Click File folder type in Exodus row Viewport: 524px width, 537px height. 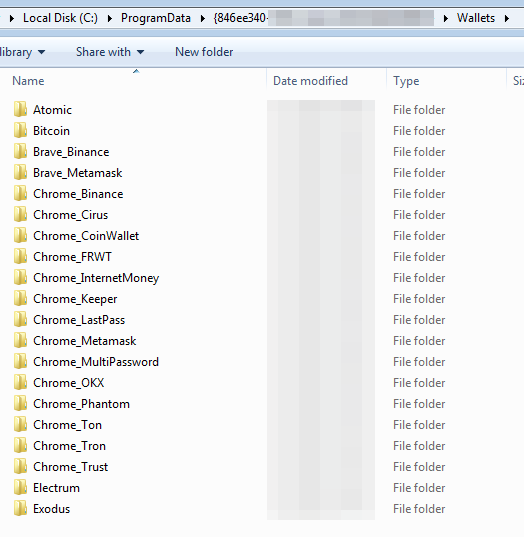[x=419, y=509]
